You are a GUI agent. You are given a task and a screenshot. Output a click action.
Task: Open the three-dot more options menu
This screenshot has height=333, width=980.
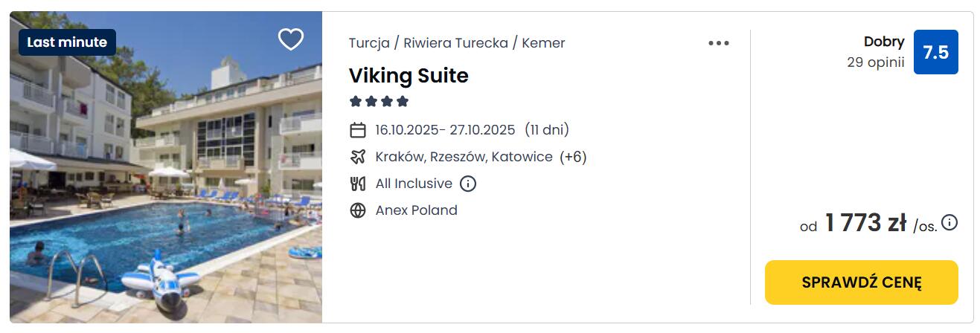point(718,43)
